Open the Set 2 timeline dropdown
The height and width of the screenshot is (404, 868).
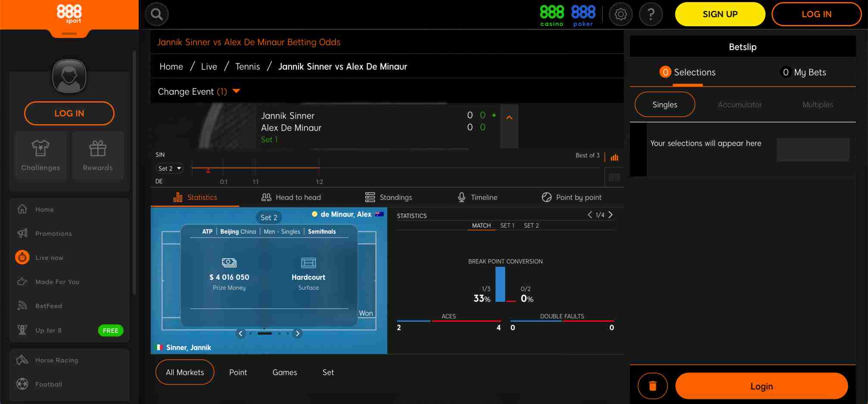169,168
